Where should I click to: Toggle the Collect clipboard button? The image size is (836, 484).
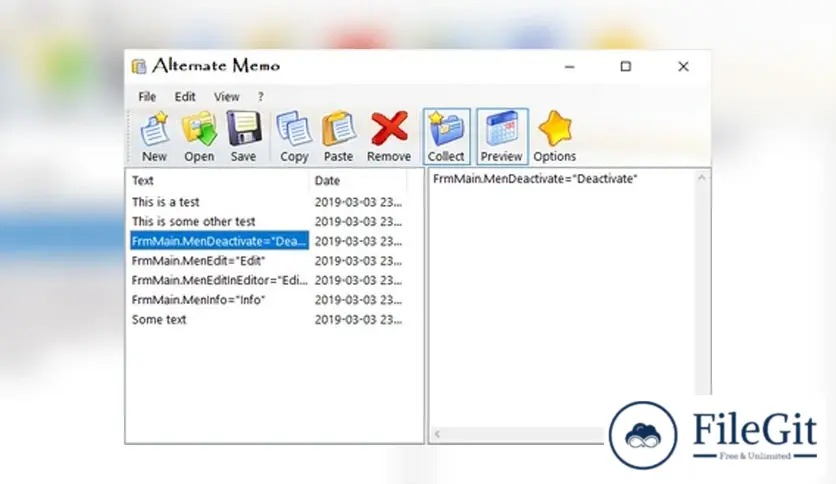point(447,136)
